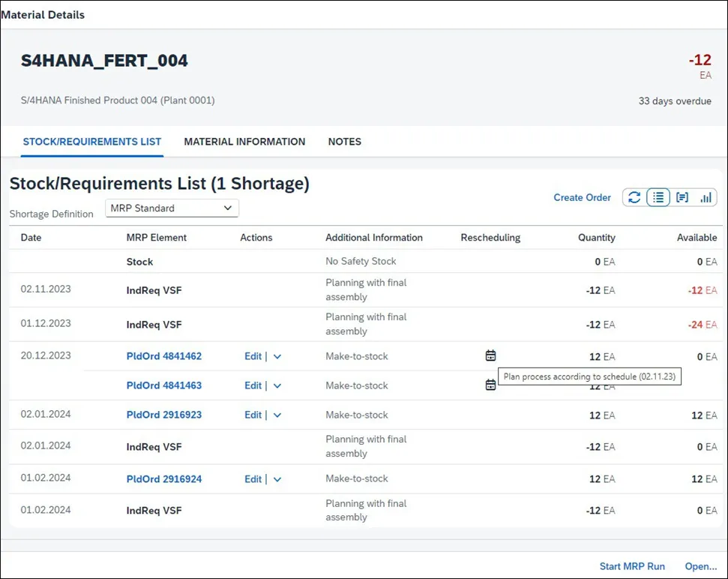Viewport: 728px width, 579px height.
Task: Start the MRP Run
Action: 632,566
